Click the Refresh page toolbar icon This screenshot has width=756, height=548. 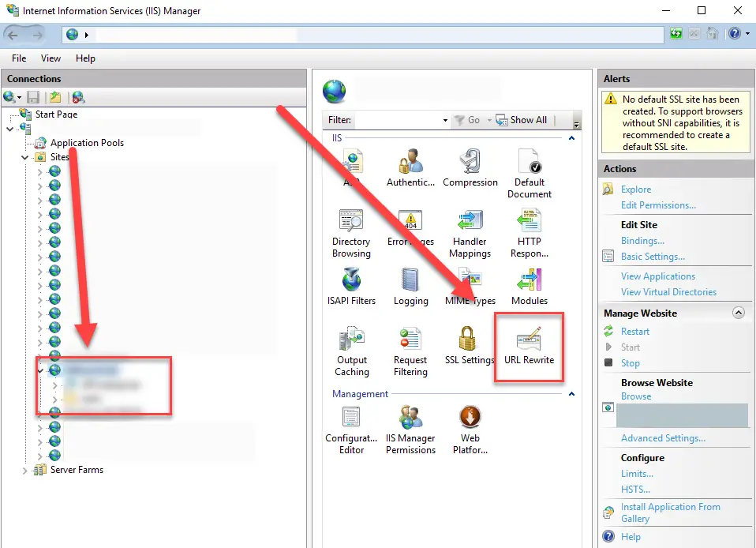click(x=676, y=33)
